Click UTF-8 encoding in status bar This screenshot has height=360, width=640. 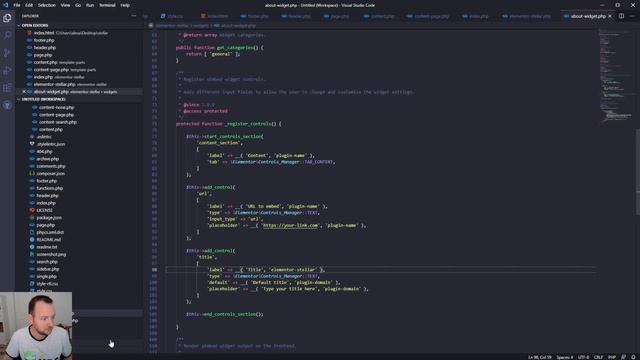point(583,357)
